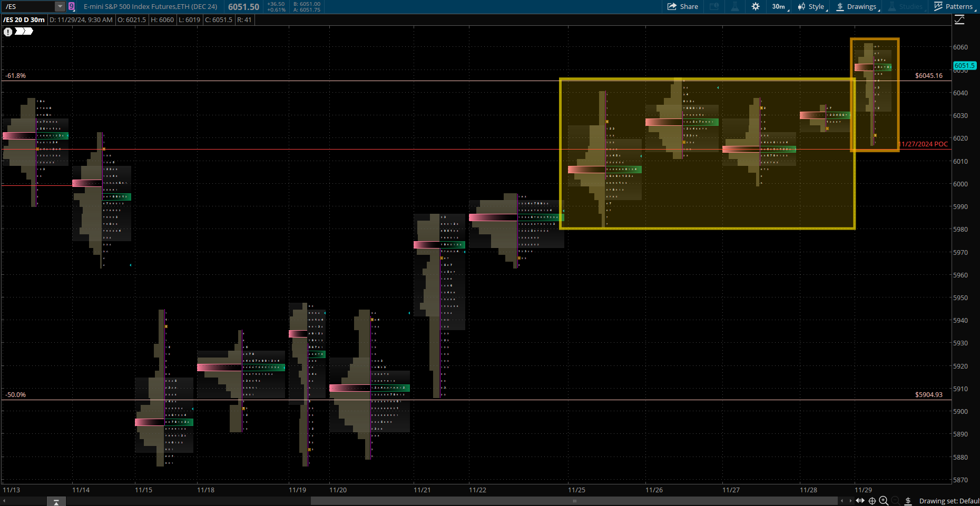Screen dimensions: 980x506
Task: Click the 11/18 date on time axis
Action: [x=205, y=490]
